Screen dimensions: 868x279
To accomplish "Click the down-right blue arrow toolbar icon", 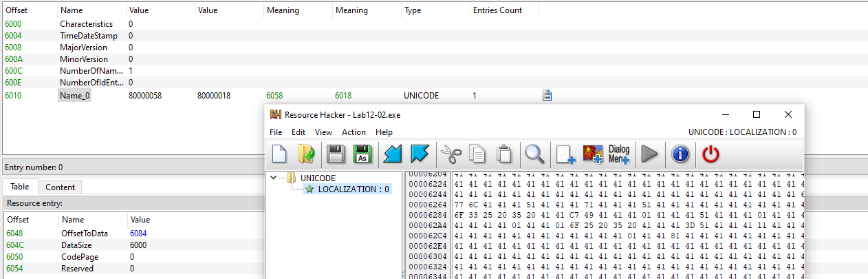I will pos(419,154).
